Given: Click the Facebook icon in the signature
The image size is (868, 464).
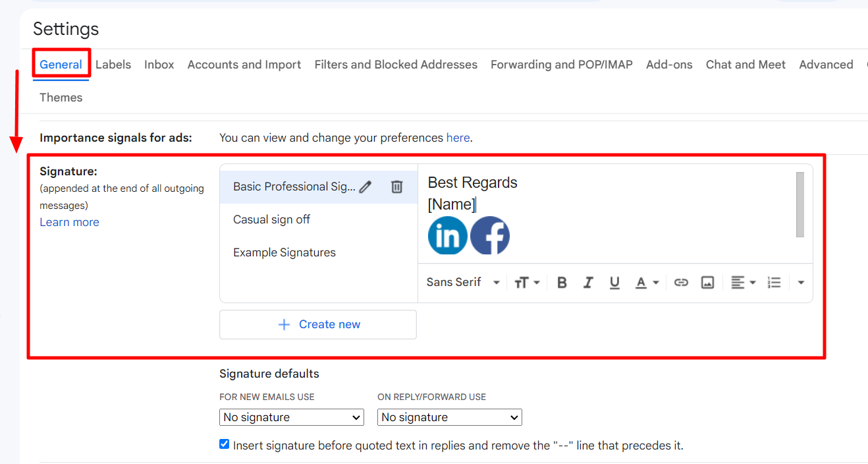Looking at the screenshot, I should point(490,235).
